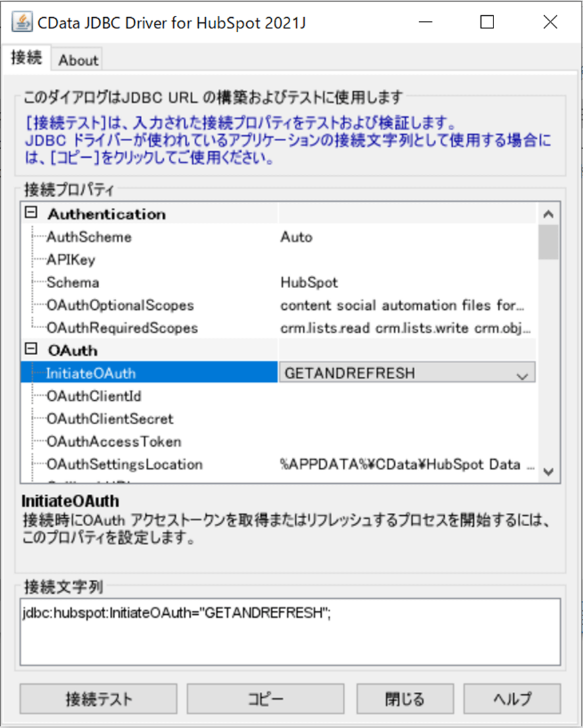Switch to the 接続 tab
Viewport: 583px width, 728px height.
[26, 58]
